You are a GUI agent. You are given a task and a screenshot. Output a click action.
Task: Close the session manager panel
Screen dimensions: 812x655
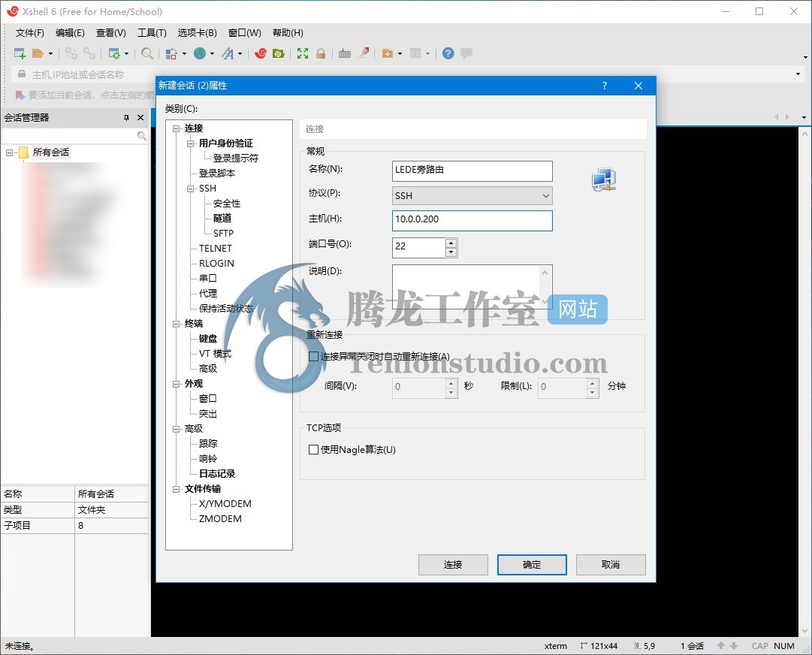140,118
